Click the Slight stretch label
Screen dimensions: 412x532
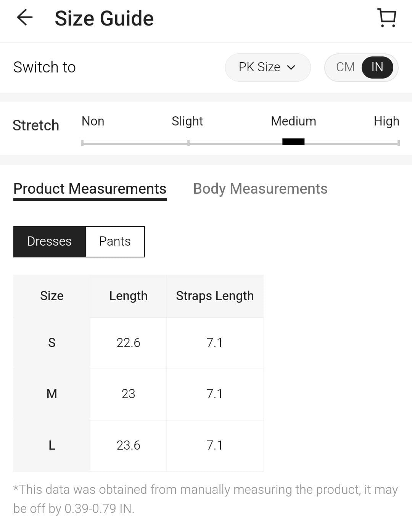[187, 121]
